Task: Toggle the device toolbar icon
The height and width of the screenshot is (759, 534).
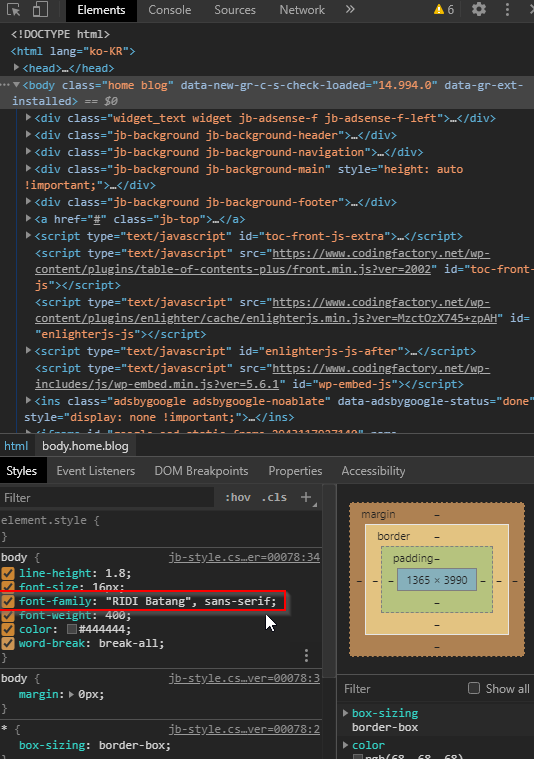Action: pos(40,10)
